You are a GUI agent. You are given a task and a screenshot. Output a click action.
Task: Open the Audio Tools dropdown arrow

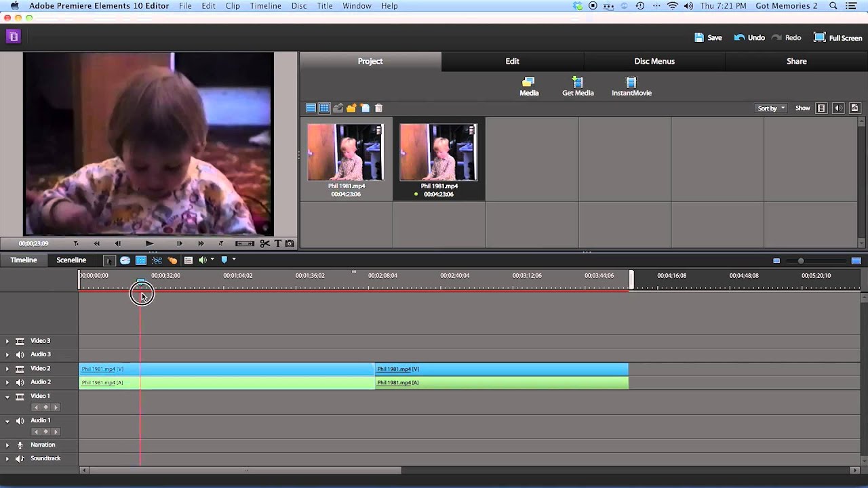pyautogui.click(x=212, y=260)
